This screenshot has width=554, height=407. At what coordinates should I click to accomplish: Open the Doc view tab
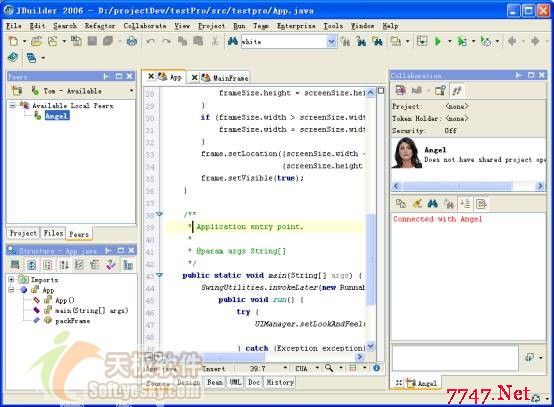click(x=254, y=382)
